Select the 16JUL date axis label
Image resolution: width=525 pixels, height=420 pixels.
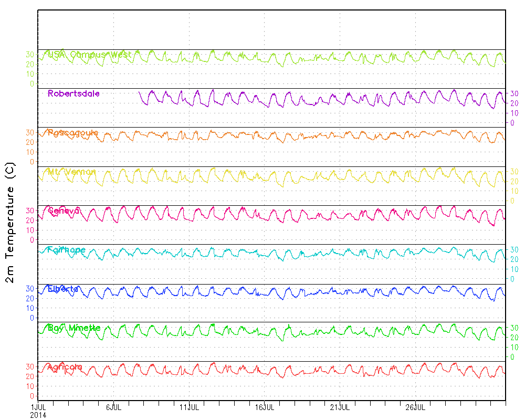pos(265,407)
